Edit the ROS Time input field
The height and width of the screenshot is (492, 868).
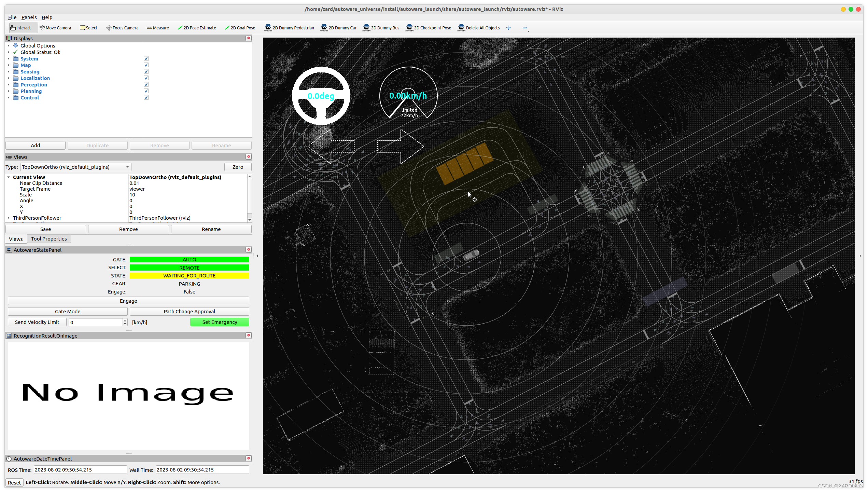[80, 469]
